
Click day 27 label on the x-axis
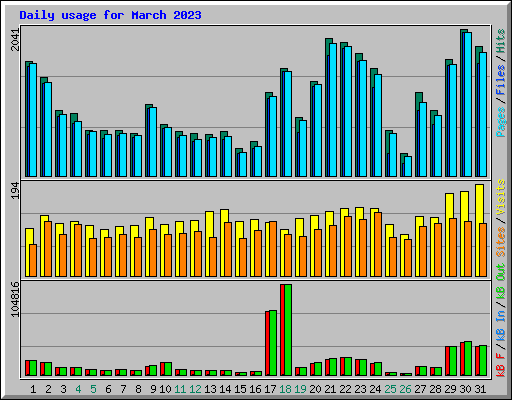[420, 389]
